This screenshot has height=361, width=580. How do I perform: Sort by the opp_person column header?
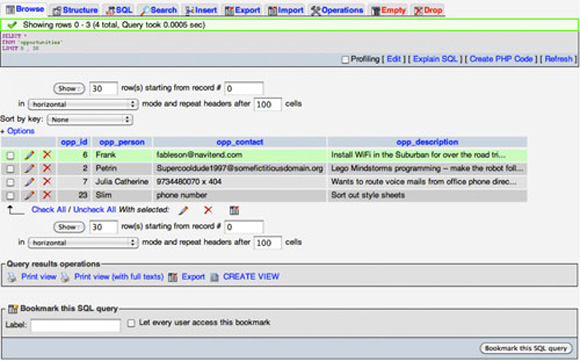[x=122, y=142]
